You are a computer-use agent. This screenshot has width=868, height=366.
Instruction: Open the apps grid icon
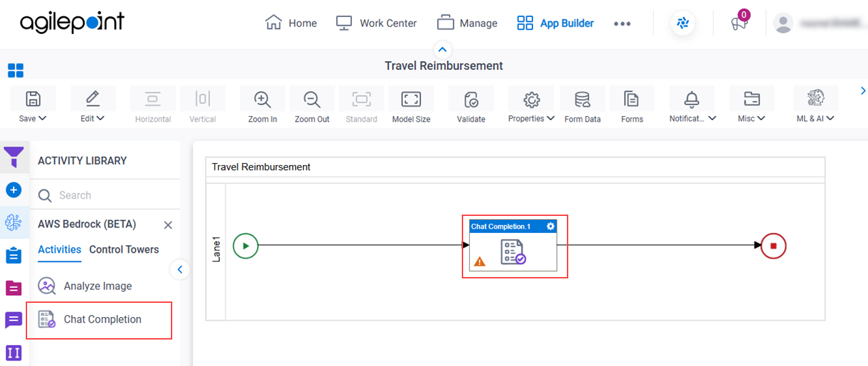pos(16,70)
